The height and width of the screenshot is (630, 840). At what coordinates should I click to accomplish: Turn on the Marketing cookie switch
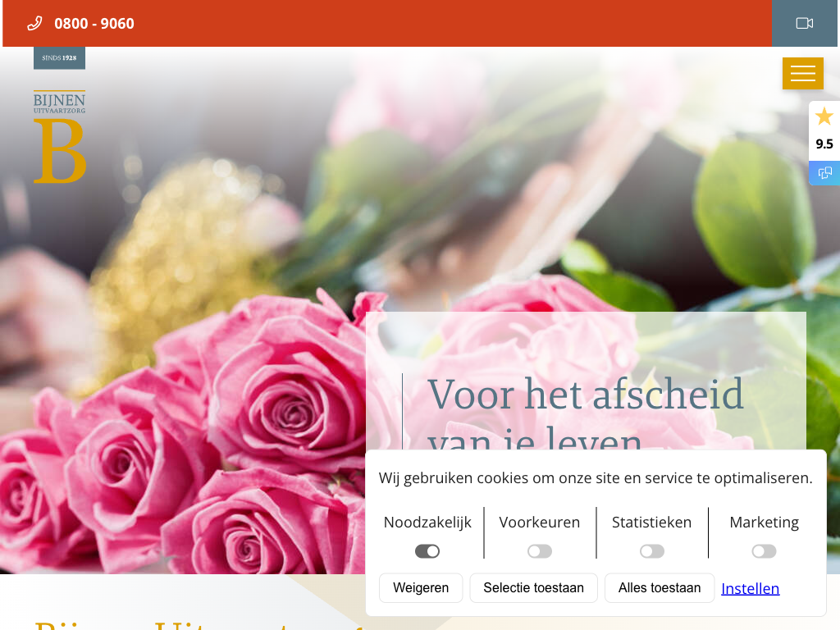764,551
